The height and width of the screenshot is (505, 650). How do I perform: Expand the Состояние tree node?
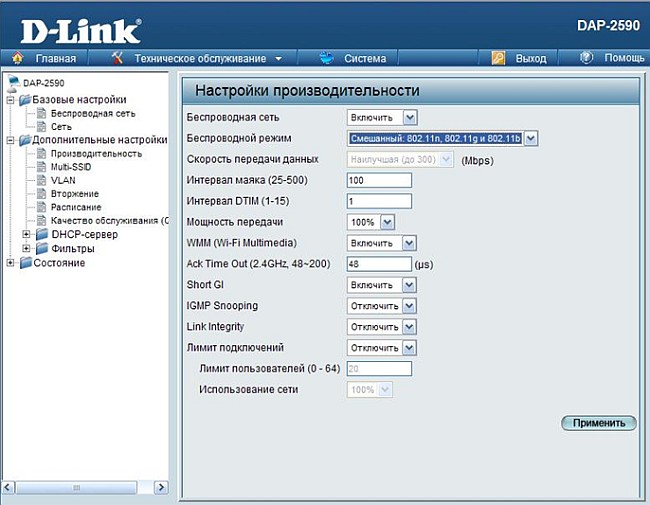pyautogui.click(x=10, y=263)
